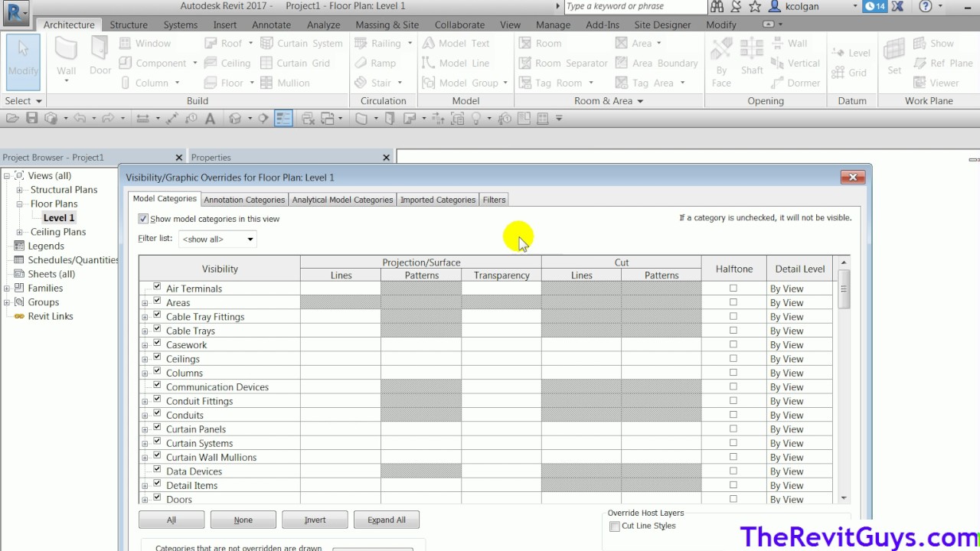
Task: Click the category list vertical scrollbar thumb
Action: pos(844,289)
